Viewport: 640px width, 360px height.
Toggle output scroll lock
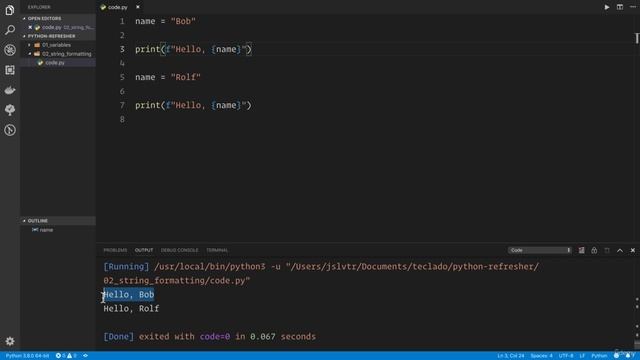pyautogui.click(x=594, y=250)
